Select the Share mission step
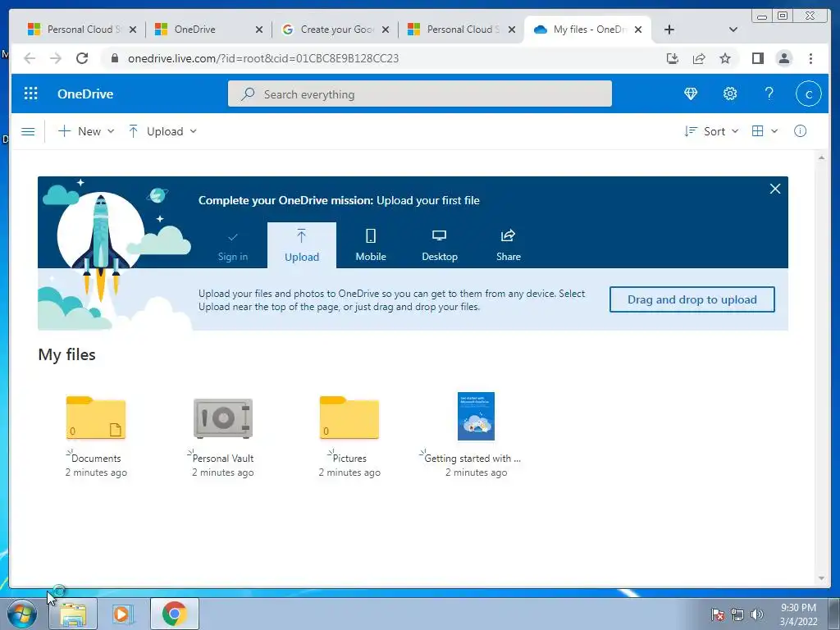The image size is (840, 630). [x=509, y=245]
